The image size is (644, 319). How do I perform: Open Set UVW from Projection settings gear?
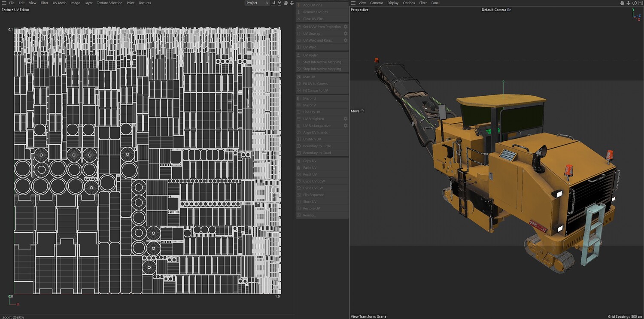coord(345,27)
